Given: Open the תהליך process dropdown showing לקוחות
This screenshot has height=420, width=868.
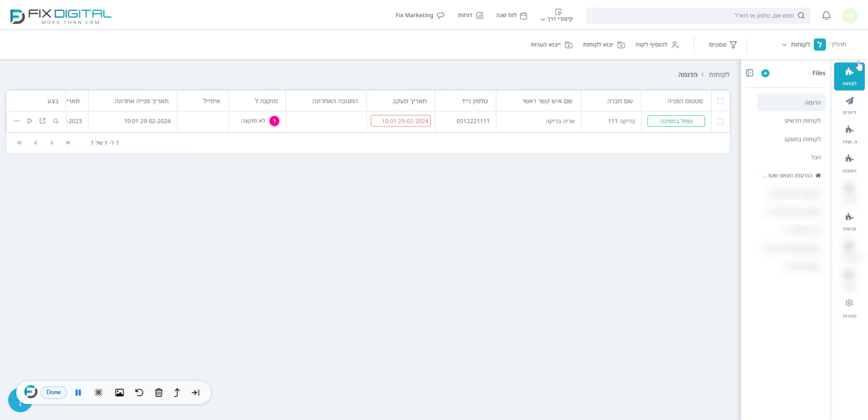Looking at the screenshot, I should coord(804,44).
